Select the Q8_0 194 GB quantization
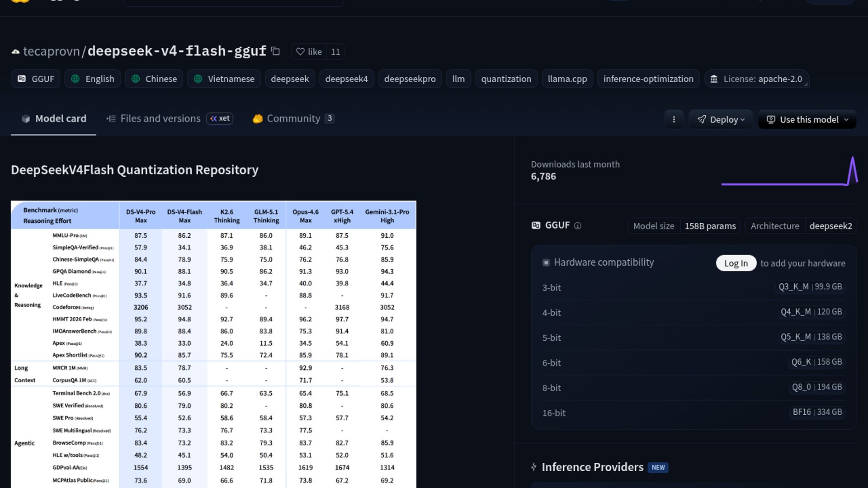The image size is (868, 488). tap(816, 387)
